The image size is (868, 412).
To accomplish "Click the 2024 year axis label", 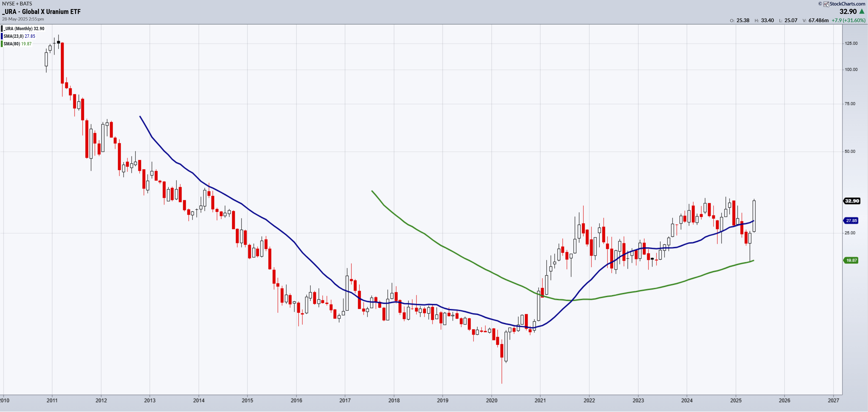I will click(x=687, y=401).
